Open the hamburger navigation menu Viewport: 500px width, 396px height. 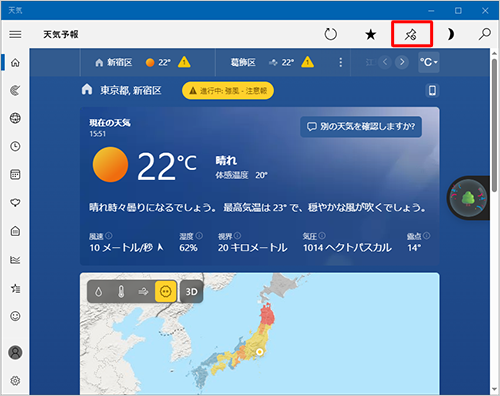(x=15, y=34)
